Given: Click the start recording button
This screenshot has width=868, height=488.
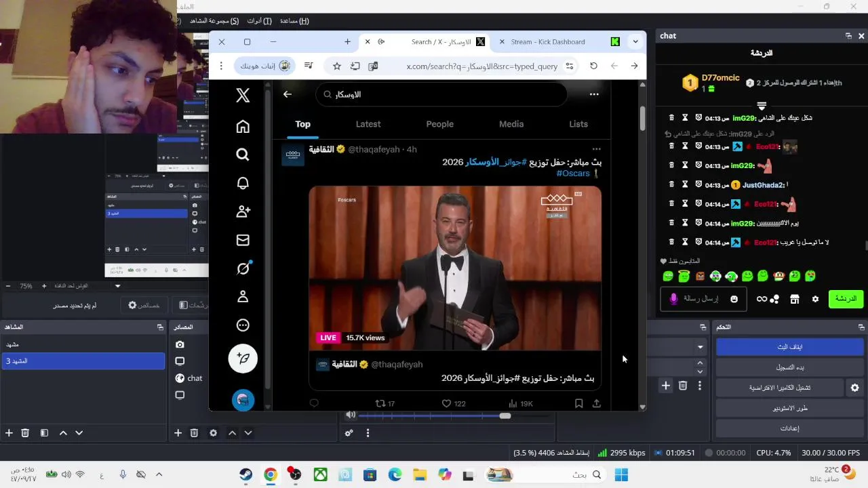Looking at the screenshot, I should pos(789,367).
